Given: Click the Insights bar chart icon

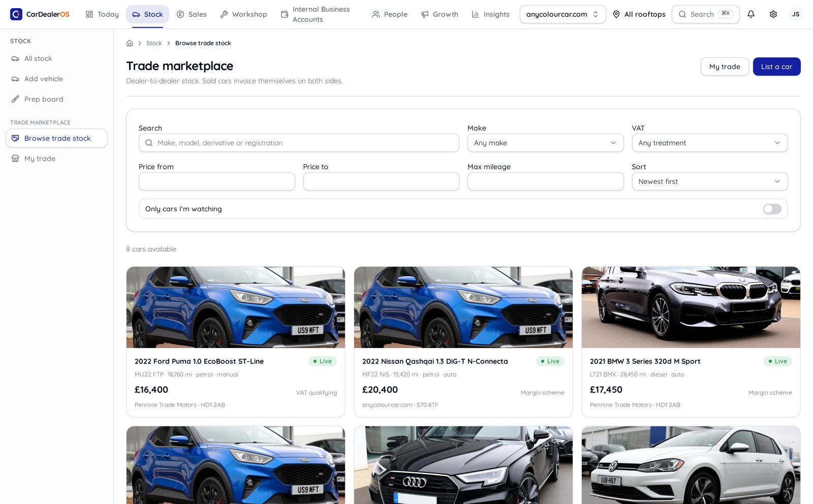Looking at the screenshot, I should (476, 14).
